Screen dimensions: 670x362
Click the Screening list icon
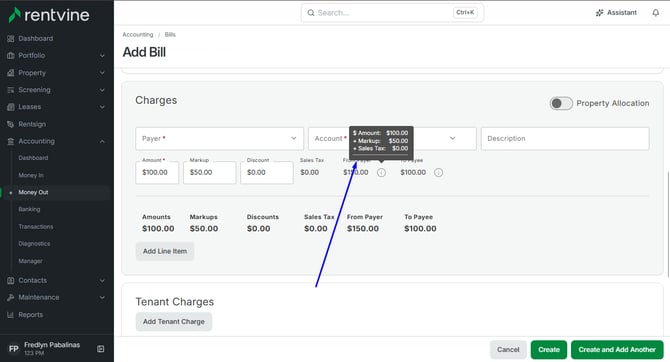click(x=11, y=90)
